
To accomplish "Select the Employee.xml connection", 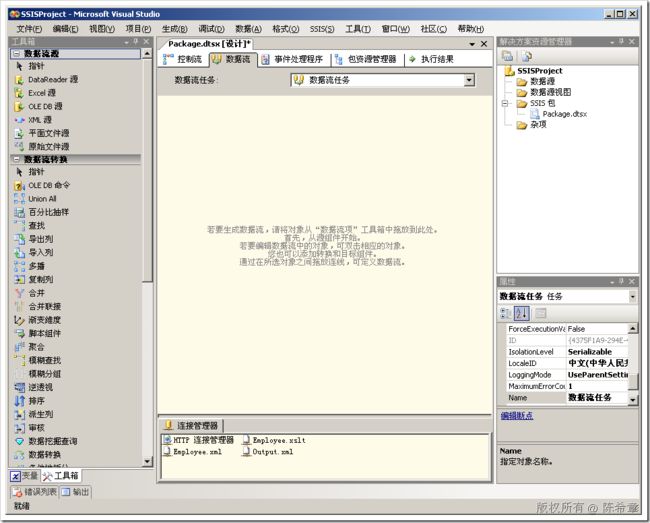I will pos(193,452).
